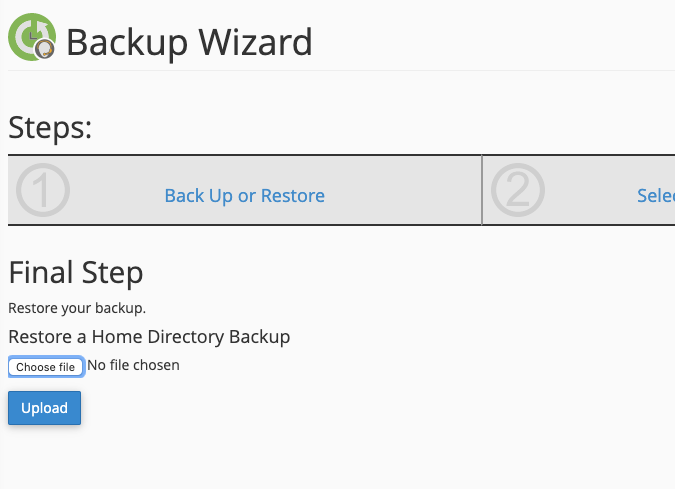Click the Steps: heading
Screen dimensions: 675x489
[x=50, y=128]
